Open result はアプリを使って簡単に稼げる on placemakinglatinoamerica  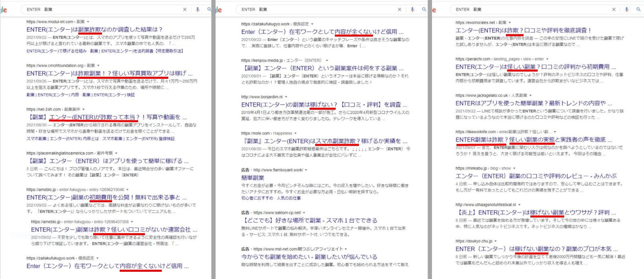tap(108, 161)
